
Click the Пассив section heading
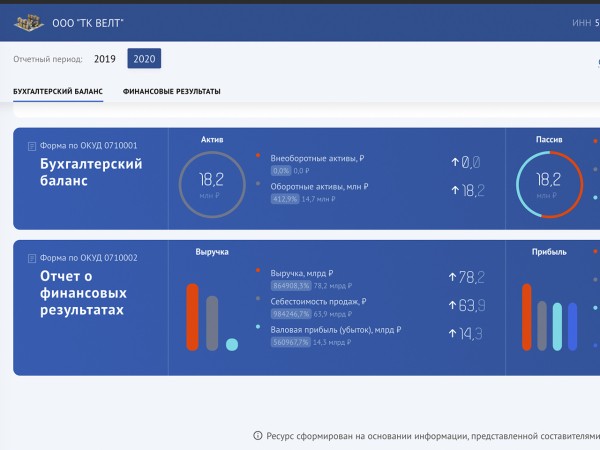point(549,140)
